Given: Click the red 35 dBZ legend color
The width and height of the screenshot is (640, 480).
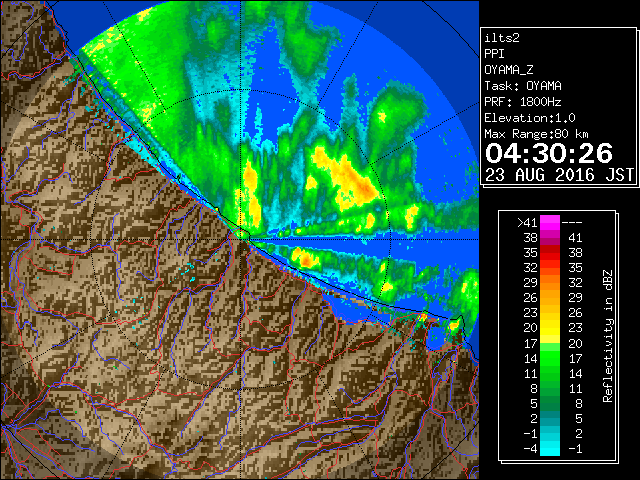Looking at the screenshot, I should (550, 253).
